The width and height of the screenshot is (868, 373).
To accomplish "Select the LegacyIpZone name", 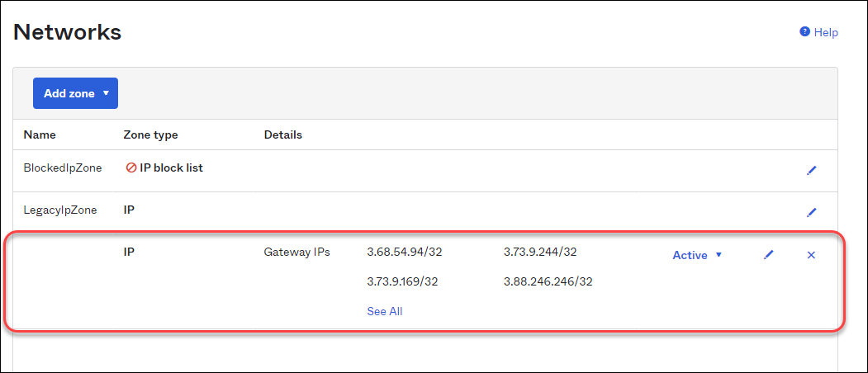I will coord(60,210).
